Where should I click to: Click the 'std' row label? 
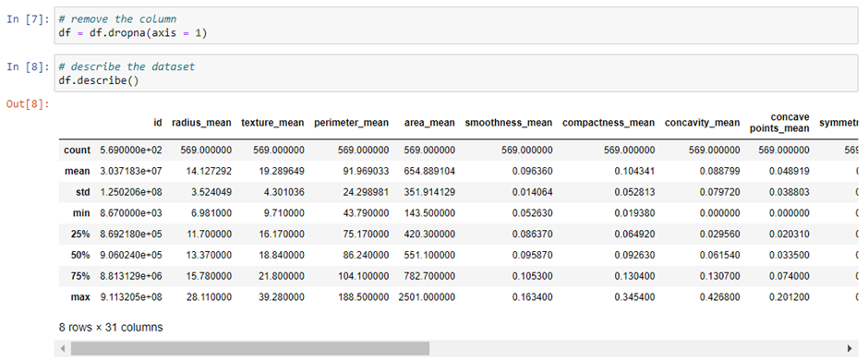click(83, 193)
